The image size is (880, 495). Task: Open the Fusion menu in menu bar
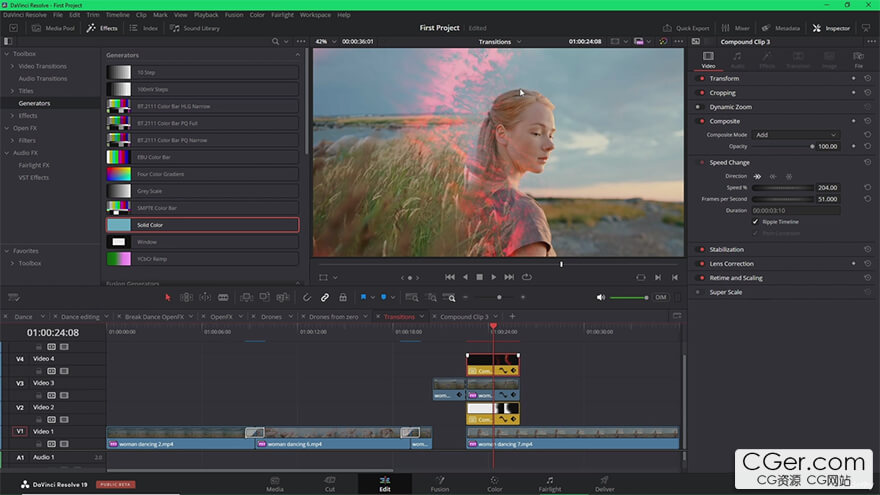(x=234, y=15)
